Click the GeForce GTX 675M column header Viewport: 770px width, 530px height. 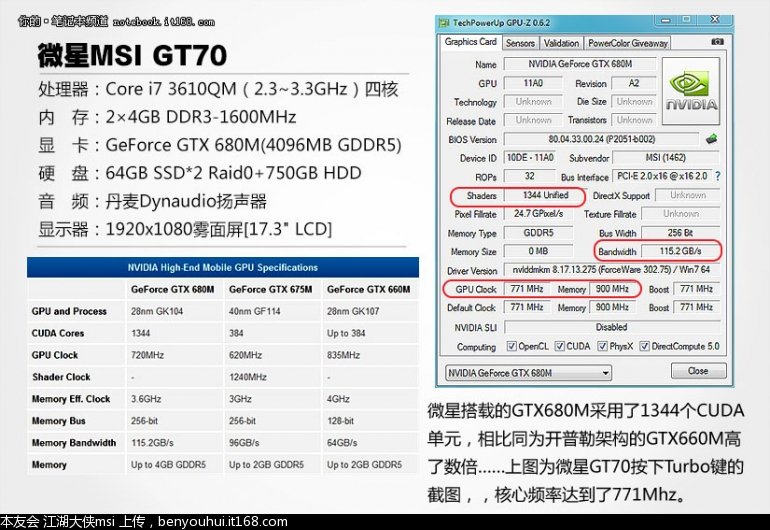pyautogui.click(x=271, y=289)
